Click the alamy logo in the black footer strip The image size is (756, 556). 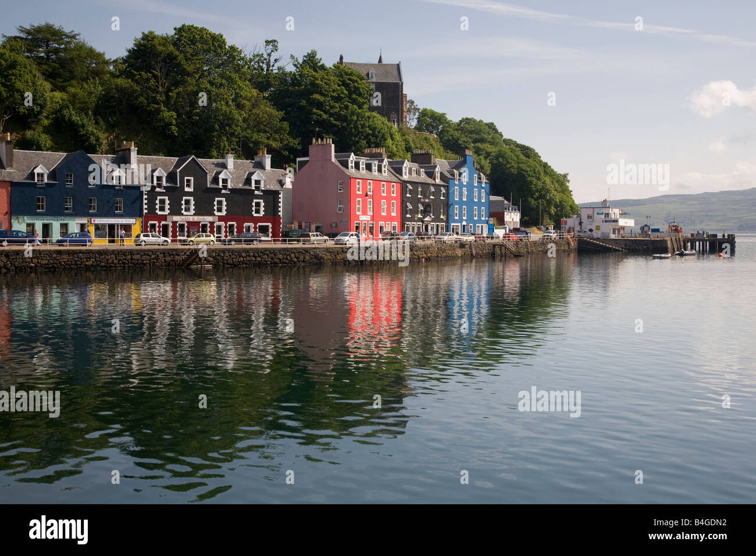pyautogui.click(x=59, y=530)
